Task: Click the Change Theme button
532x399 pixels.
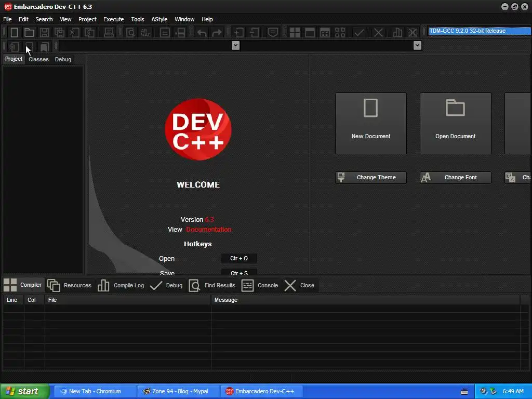Action: 371,178
